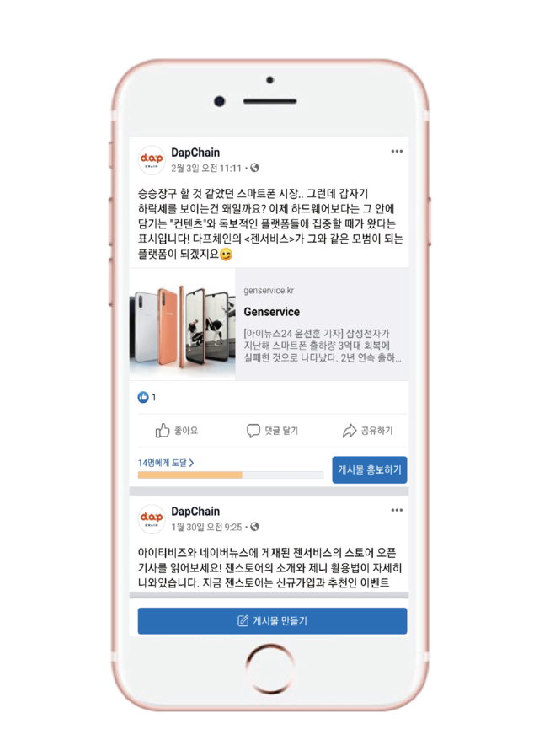Click the 공유하기 share arrow icon
The height and width of the screenshot is (756, 539).
click(x=350, y=431)
